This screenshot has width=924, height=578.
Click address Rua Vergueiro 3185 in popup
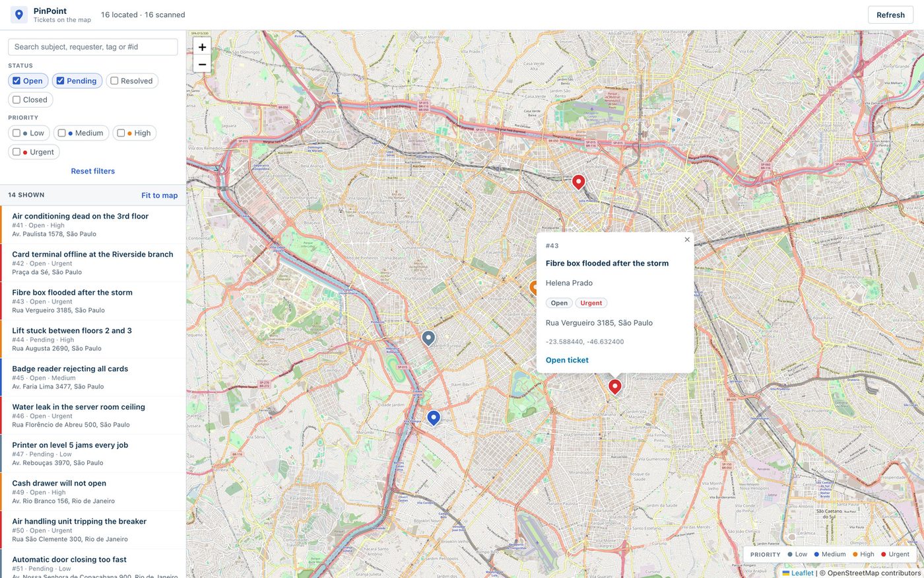[599, 323]
